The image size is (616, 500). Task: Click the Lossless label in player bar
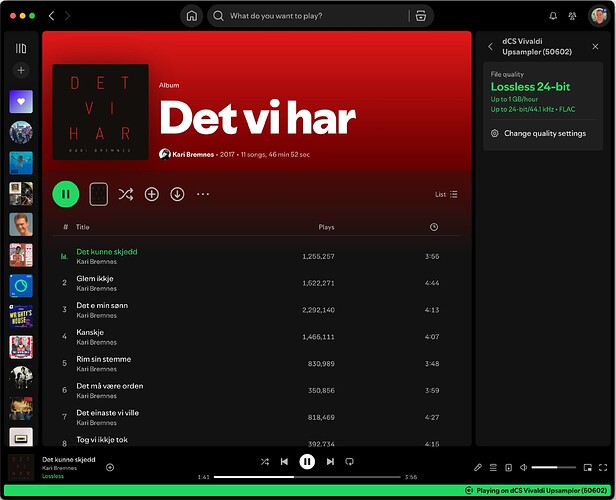(x=53, y=476)
